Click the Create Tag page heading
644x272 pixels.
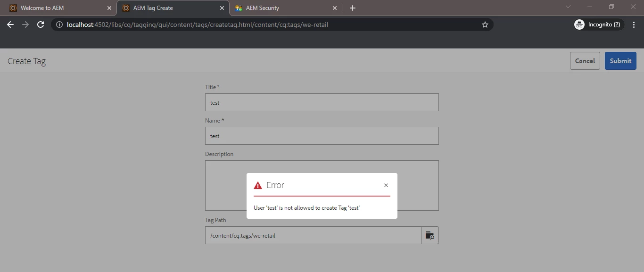point(27,61)
